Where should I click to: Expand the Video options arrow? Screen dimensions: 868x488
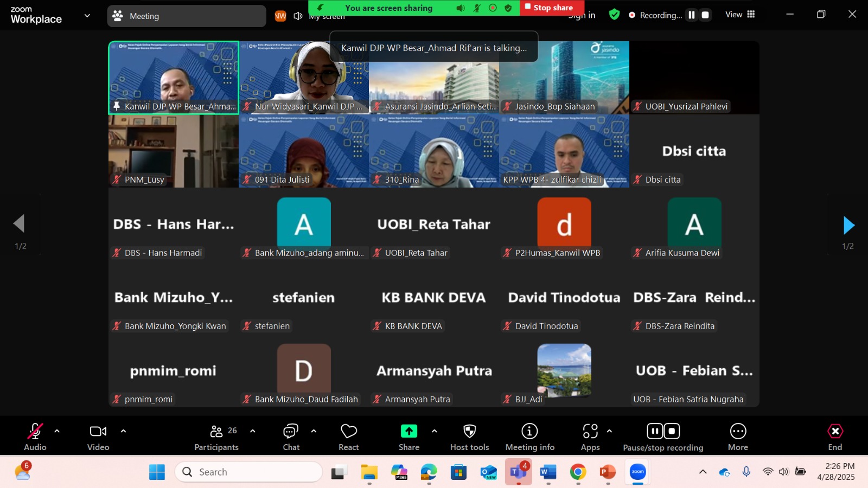(123, 431)
